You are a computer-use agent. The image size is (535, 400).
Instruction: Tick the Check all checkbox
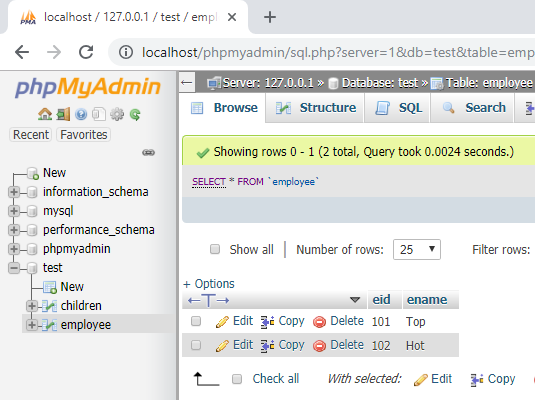point(237,379)
